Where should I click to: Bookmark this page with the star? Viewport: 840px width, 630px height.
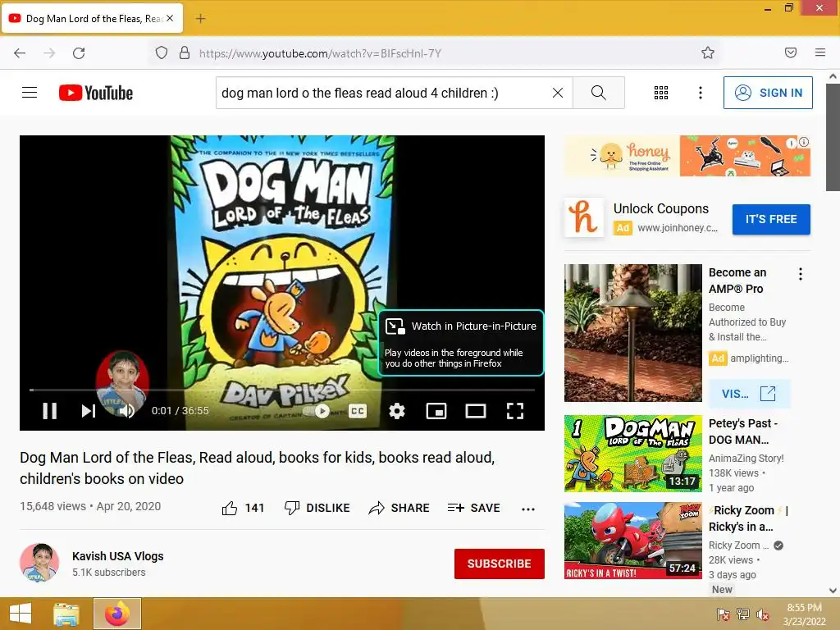click(708, 52)
